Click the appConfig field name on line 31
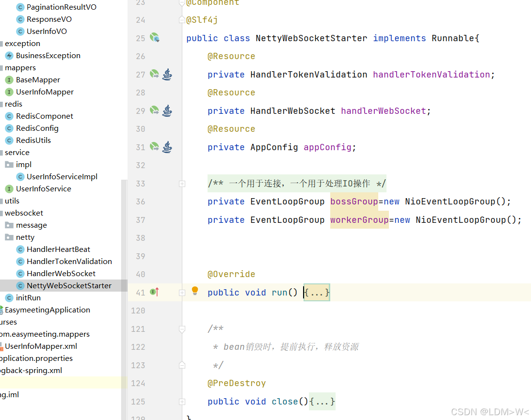This screenshot has width=531, height=420. 327,147
